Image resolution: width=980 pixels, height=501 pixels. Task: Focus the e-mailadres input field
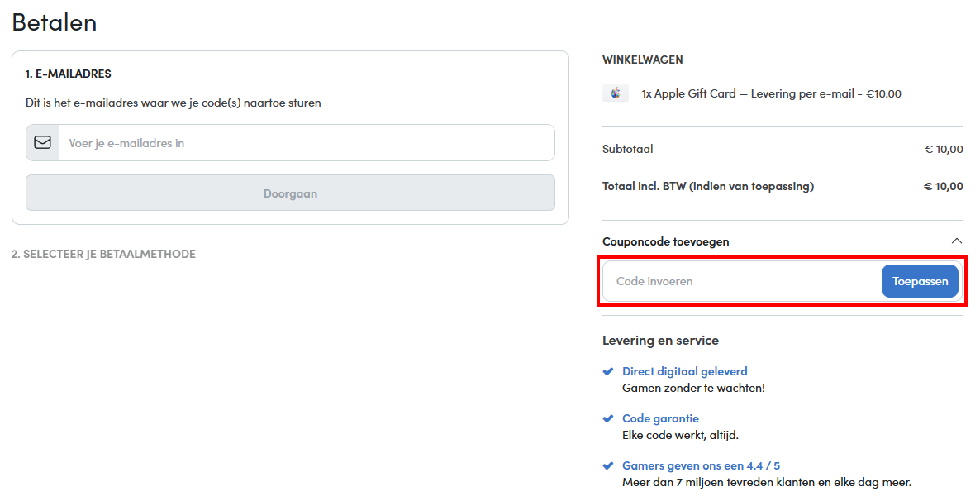[x=306, y=143]
